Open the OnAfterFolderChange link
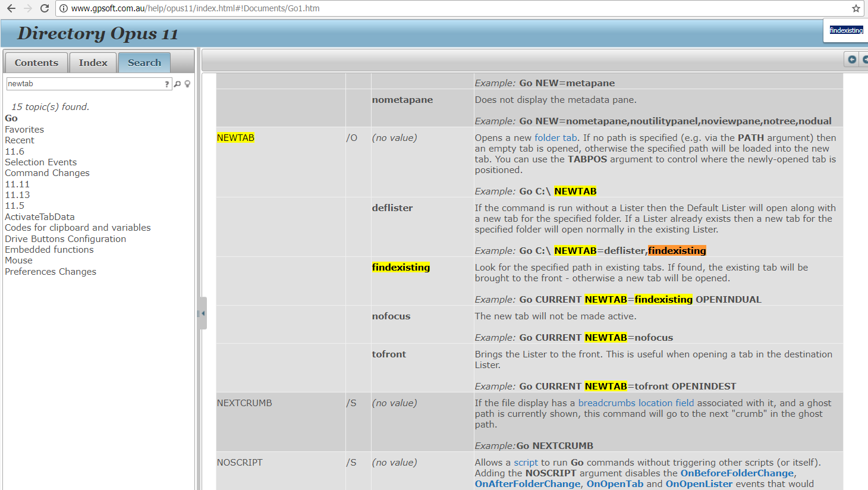The height and width of the screenshot is (490, 868). click(x=527, y=484)
